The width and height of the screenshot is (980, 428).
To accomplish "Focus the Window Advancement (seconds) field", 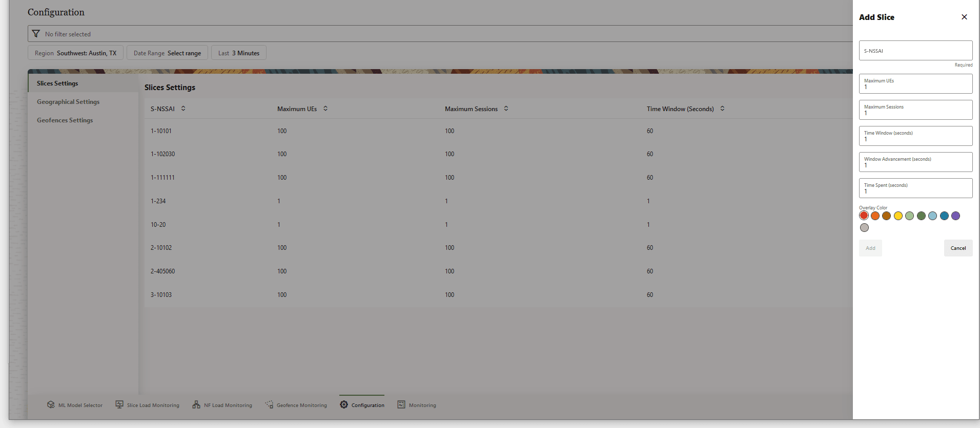I will [915, 162].
